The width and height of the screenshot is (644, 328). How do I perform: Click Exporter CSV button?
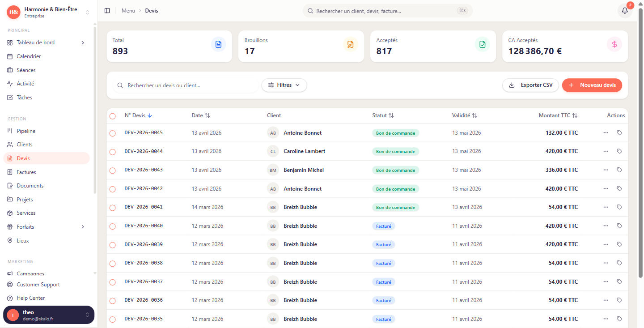click(530, 85)
